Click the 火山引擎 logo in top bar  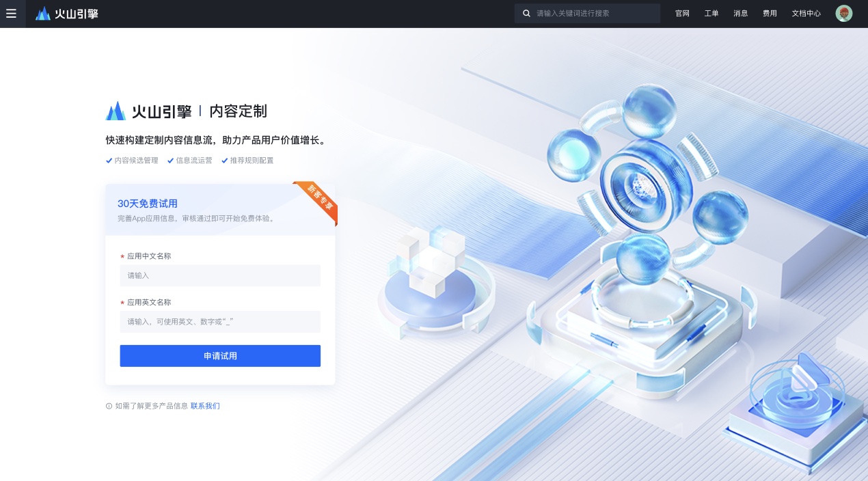pos(67,14)
